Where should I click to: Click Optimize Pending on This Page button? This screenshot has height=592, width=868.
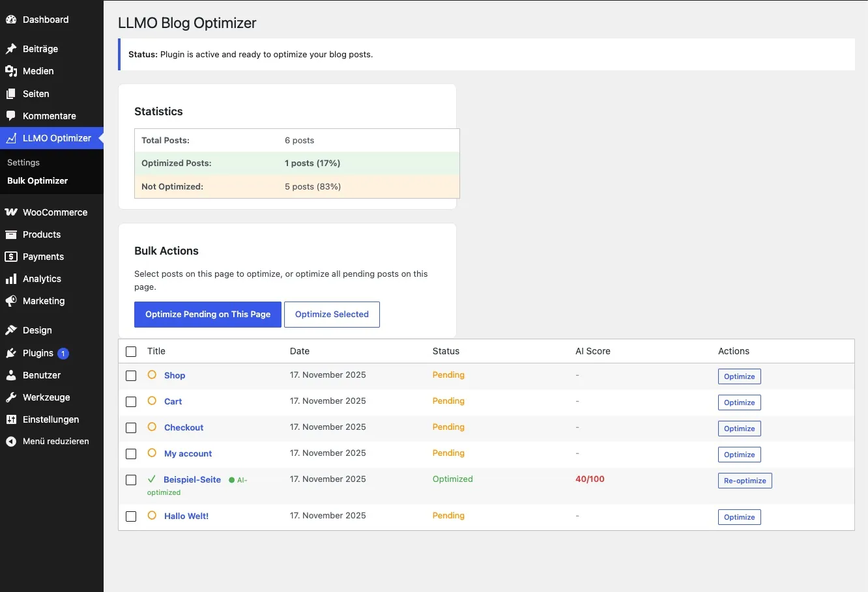tap(208, 314)
